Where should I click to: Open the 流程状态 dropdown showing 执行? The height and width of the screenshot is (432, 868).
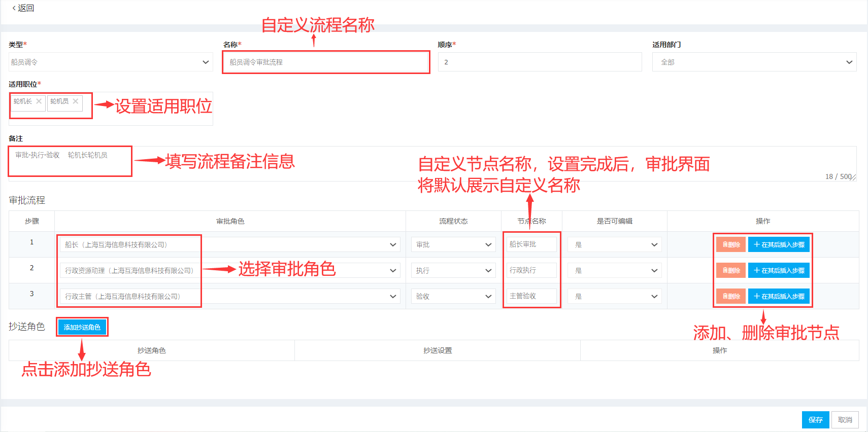[x=453, y=270]
